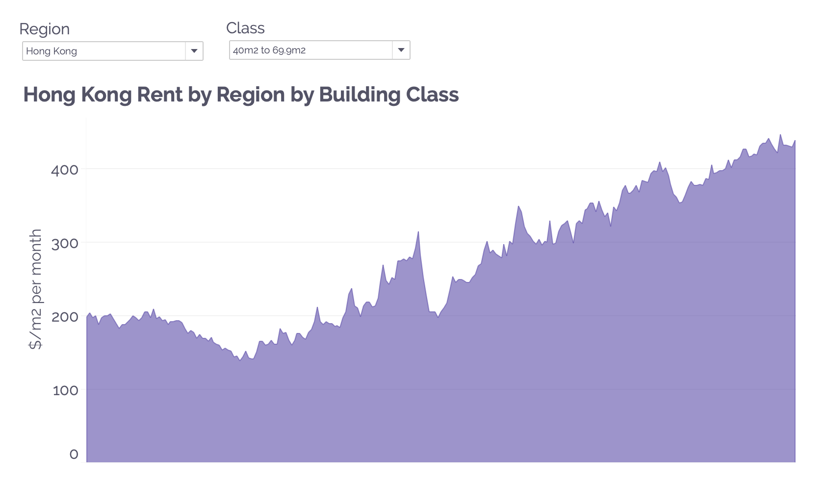Viewport: 826px width, 504px height.
Task: Click the highest peak near chart's right end
Action: [780, 135]
